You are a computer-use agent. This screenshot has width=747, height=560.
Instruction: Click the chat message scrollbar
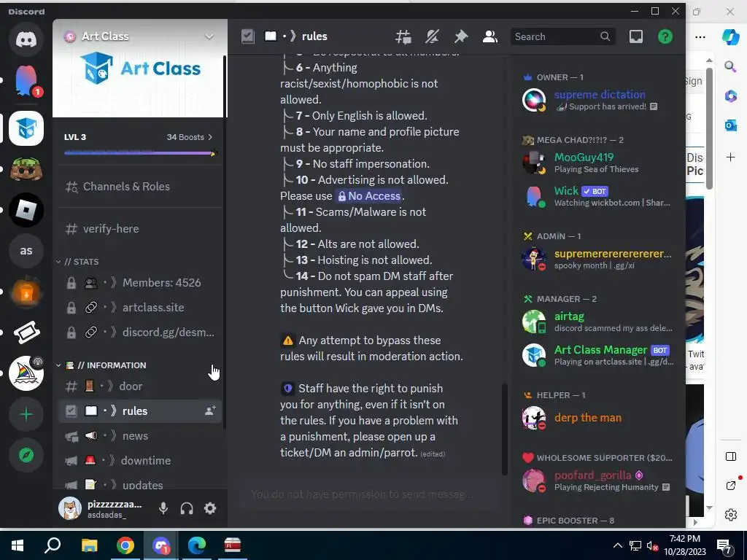(x=504, y=429)
